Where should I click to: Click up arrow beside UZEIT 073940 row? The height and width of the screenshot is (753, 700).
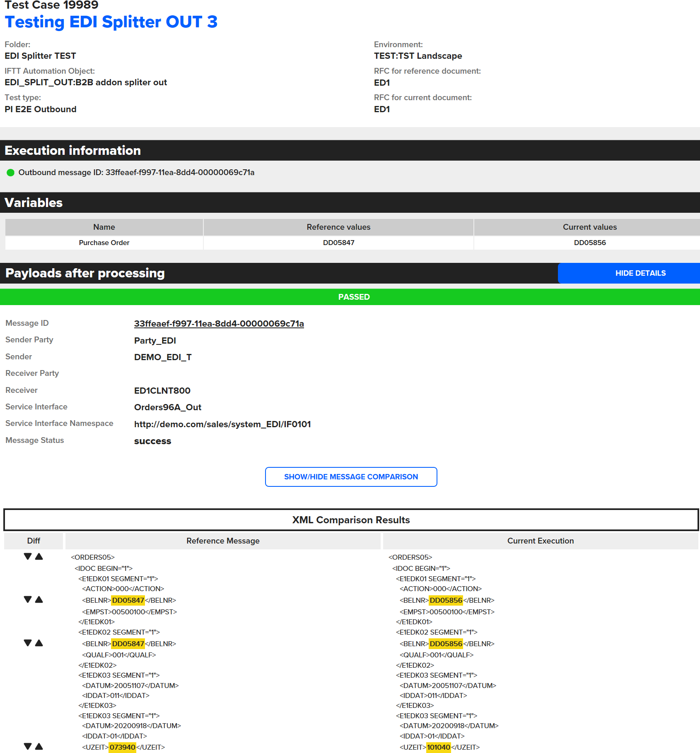point(39,746)
